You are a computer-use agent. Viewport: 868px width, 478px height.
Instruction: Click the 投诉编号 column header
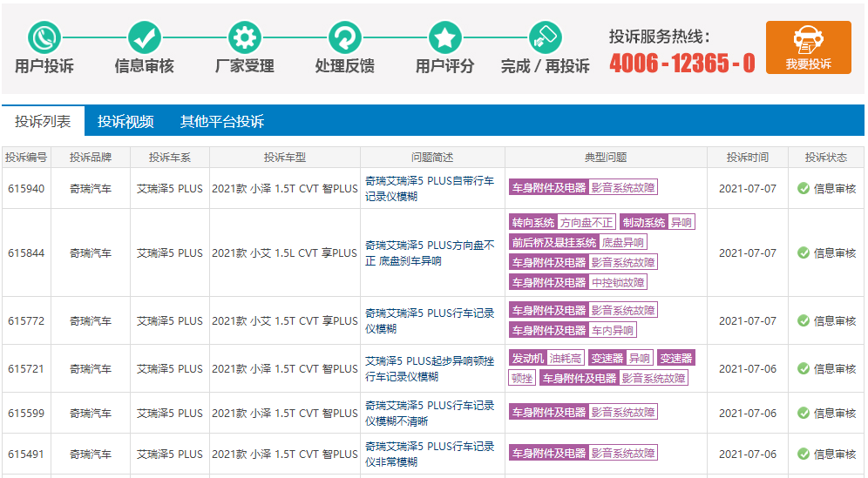(x=26, y=157)
